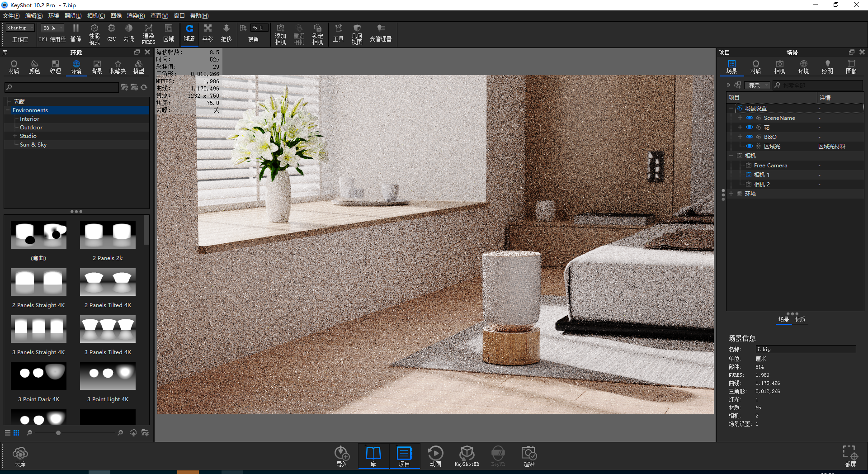Screen dimensions: 868x474
Task: Open the 光管理器 light manager
Action: click(x=381, y=34)
